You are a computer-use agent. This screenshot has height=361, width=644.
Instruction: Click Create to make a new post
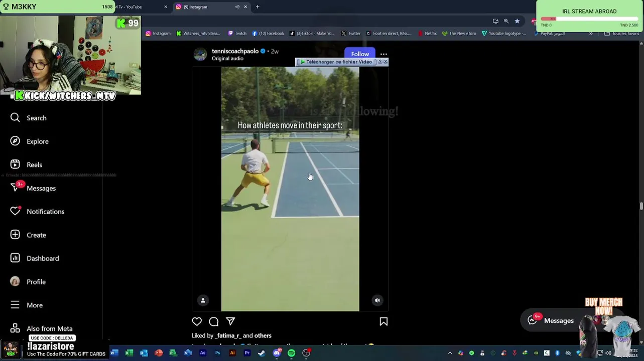28,235
